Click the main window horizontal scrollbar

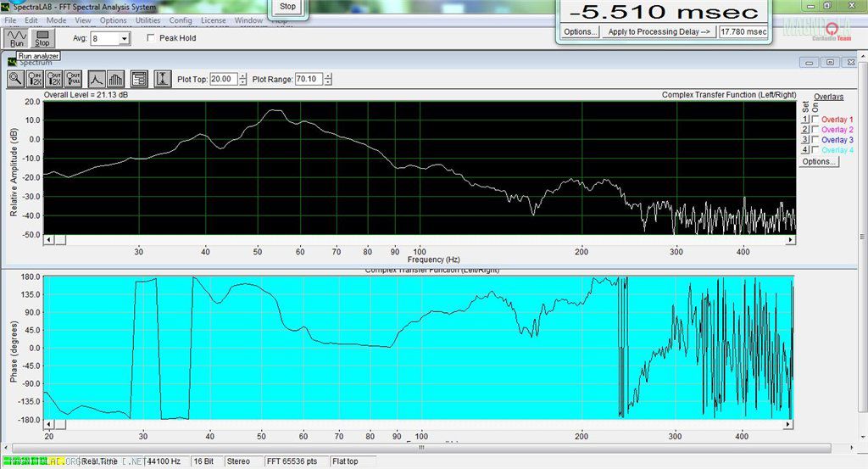pos(421,448)
